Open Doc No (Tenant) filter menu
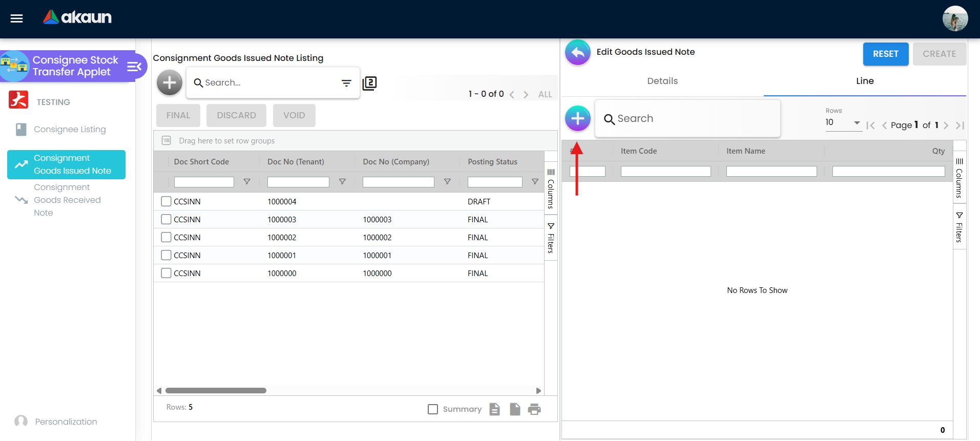 pyautogui.click(x=343, y=182)
